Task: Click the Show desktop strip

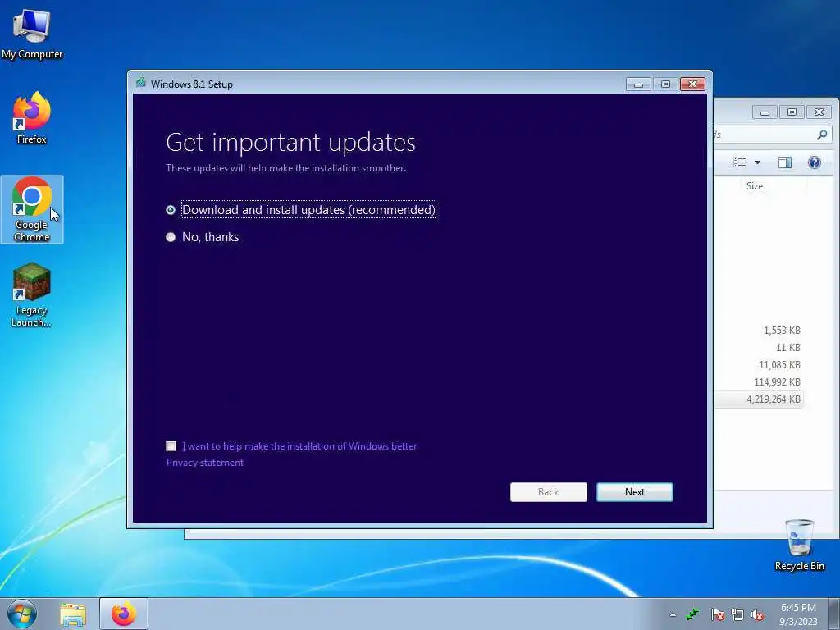Action: click(x=834, y=614)
